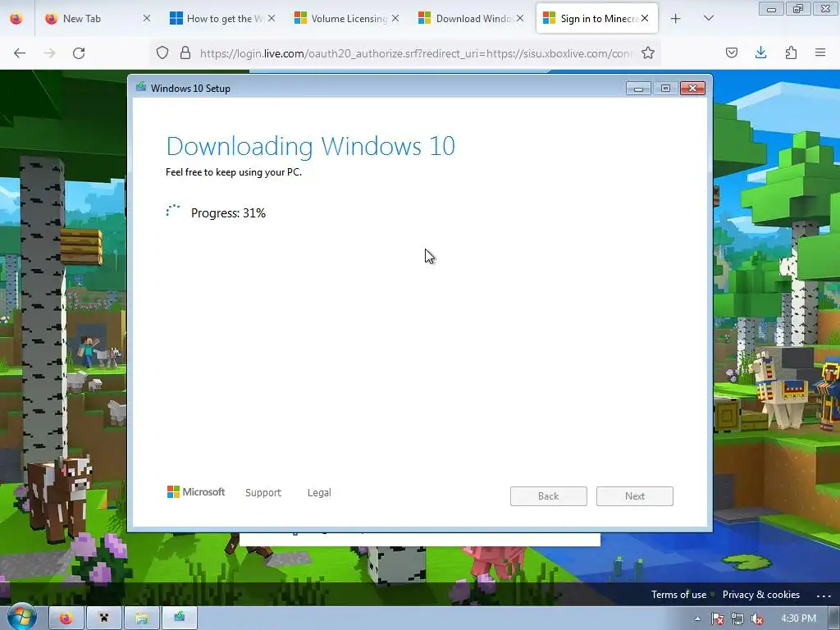Close the Volume Licensing tab
Viewport: 840px width, 630px height.
395,18
